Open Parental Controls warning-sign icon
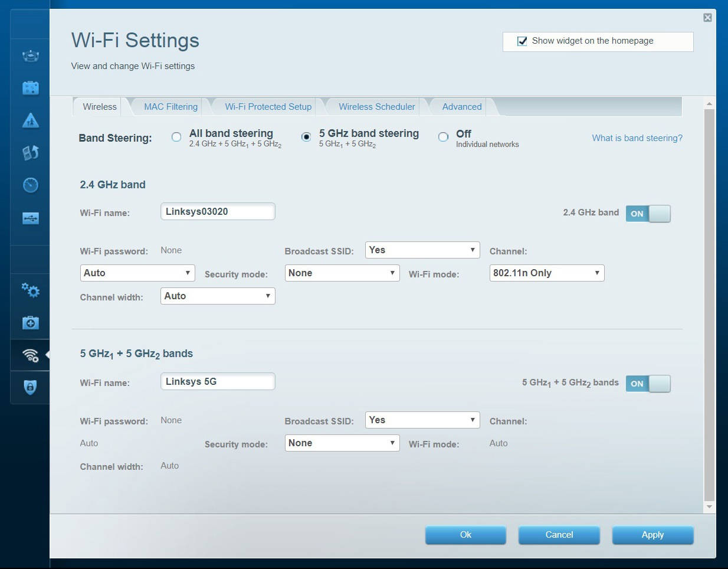The image size is (728, 569). 30,120
